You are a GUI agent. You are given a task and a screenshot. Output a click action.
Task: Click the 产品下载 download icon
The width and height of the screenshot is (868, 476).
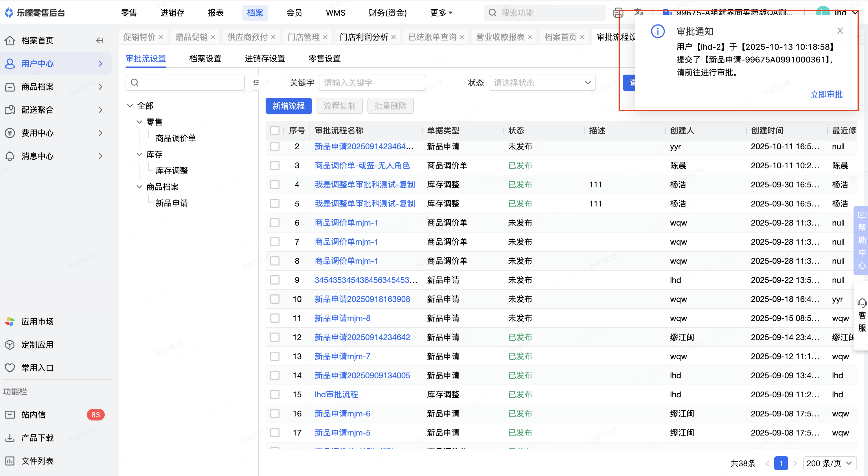click(10, 438)
